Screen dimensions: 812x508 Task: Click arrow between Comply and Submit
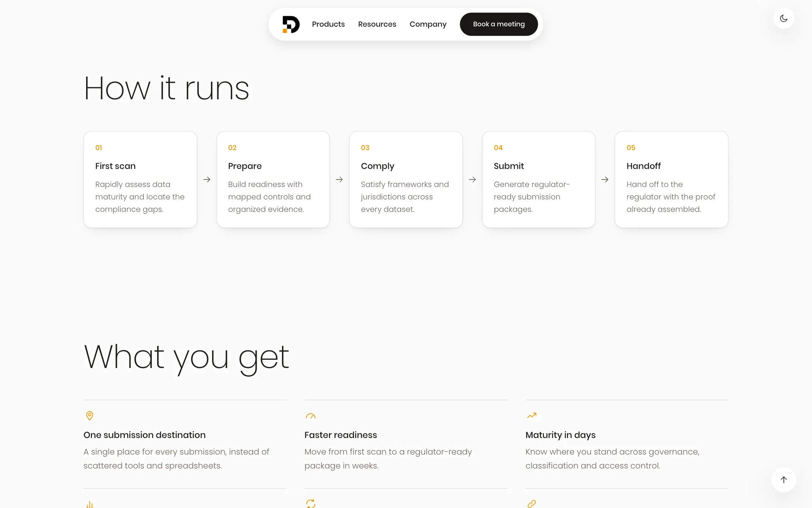click(x=473, y=179)
